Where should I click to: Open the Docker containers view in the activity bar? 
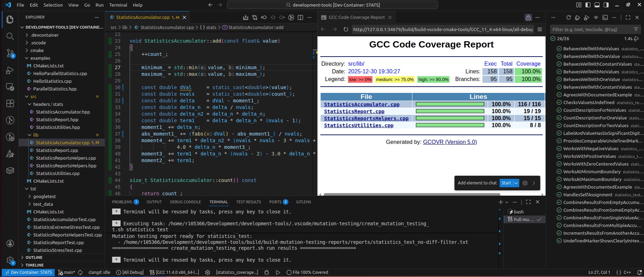point(10,170)
